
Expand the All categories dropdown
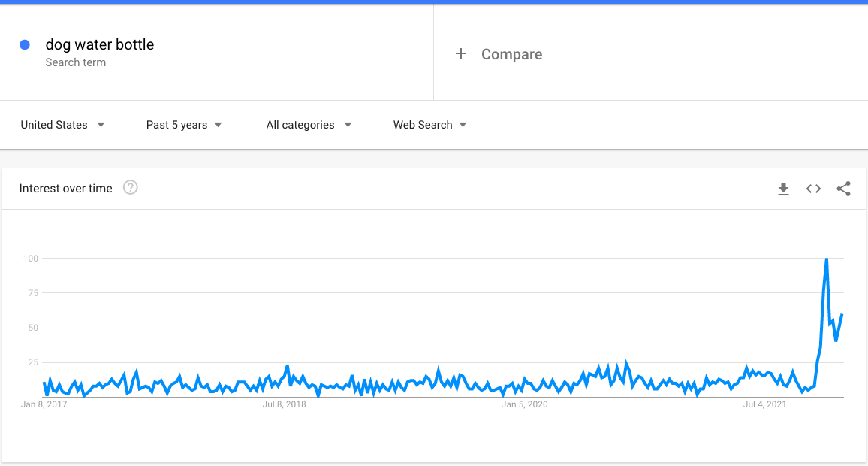pos(309,125)
